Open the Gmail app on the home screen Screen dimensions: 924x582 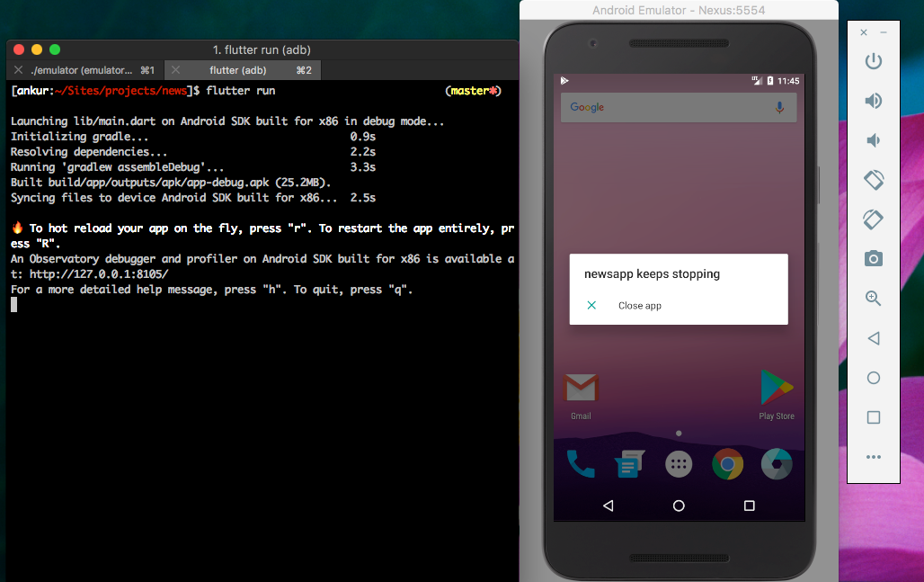[581, 397]
